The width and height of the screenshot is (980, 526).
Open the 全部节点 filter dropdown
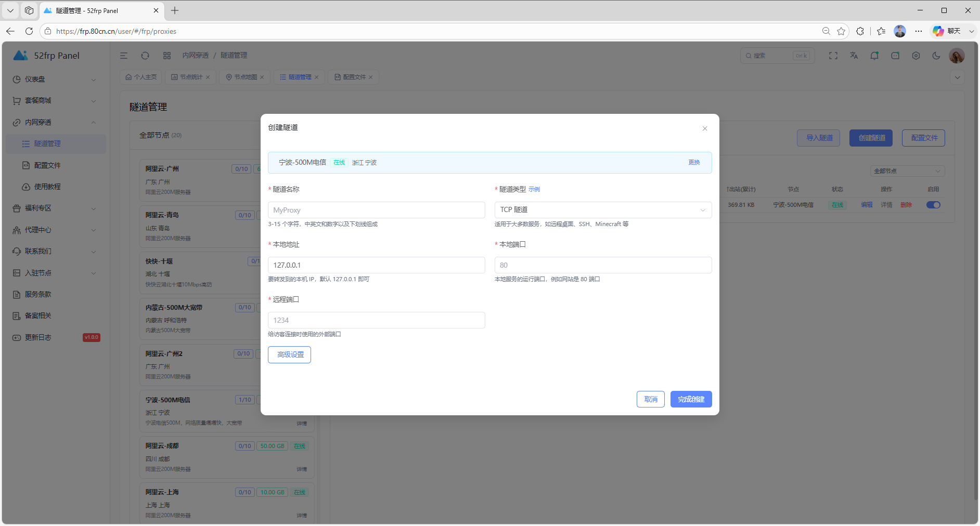click(x=907, y=171)
